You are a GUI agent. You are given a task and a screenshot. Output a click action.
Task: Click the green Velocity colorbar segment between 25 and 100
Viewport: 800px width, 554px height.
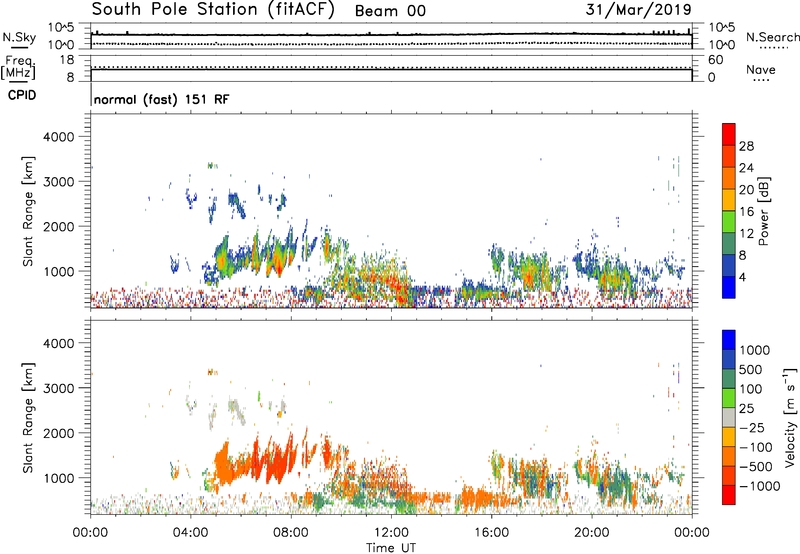click(x=729, y=398)
